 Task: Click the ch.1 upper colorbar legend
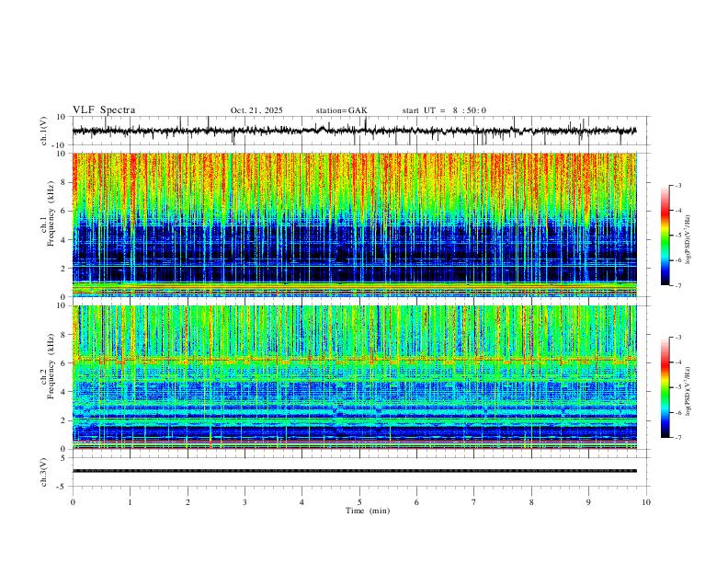click(665, 236)
